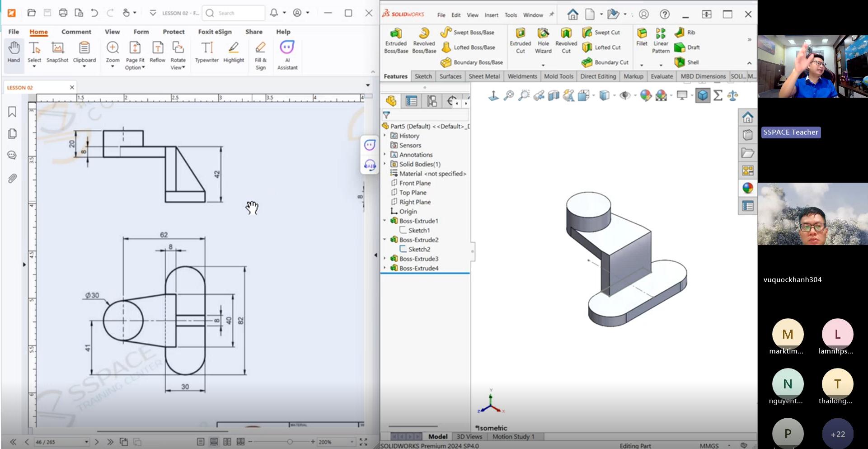868x449 pixels.
Task: Switch to the PropertyManager tab icon
Action: [x=411, y=101]
